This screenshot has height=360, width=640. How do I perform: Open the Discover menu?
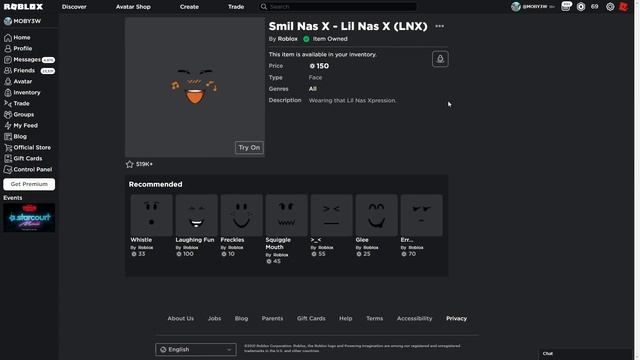(x=74, y=7)
